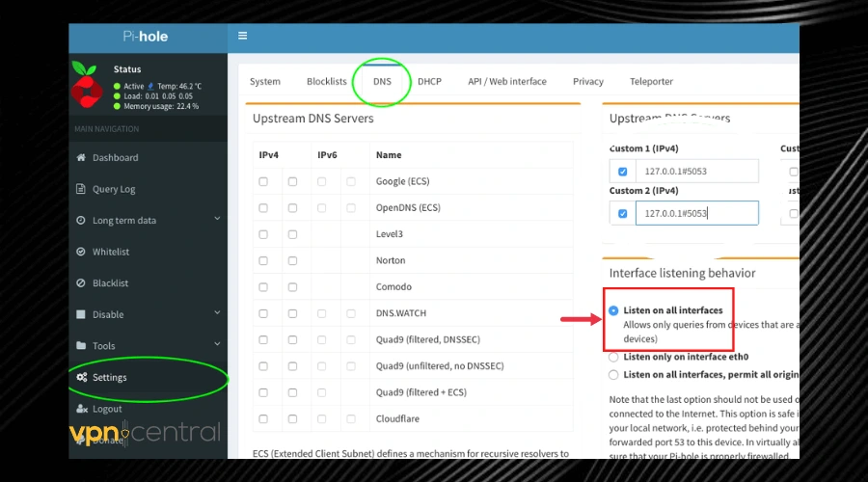Open the Blocklists tab
Image resolution: width=868 pixels, height=482 pixels.
(x=326, y=82)
